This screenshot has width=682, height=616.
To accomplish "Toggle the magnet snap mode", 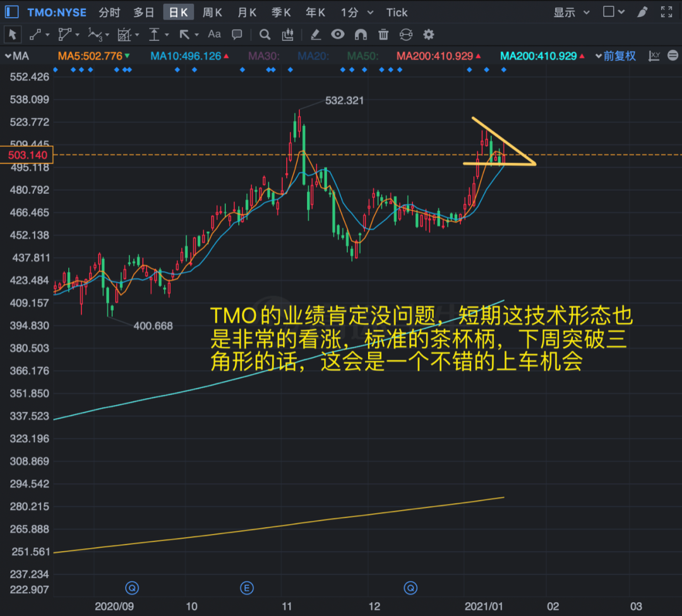I will pyautogui.click(x=361, y=34).
